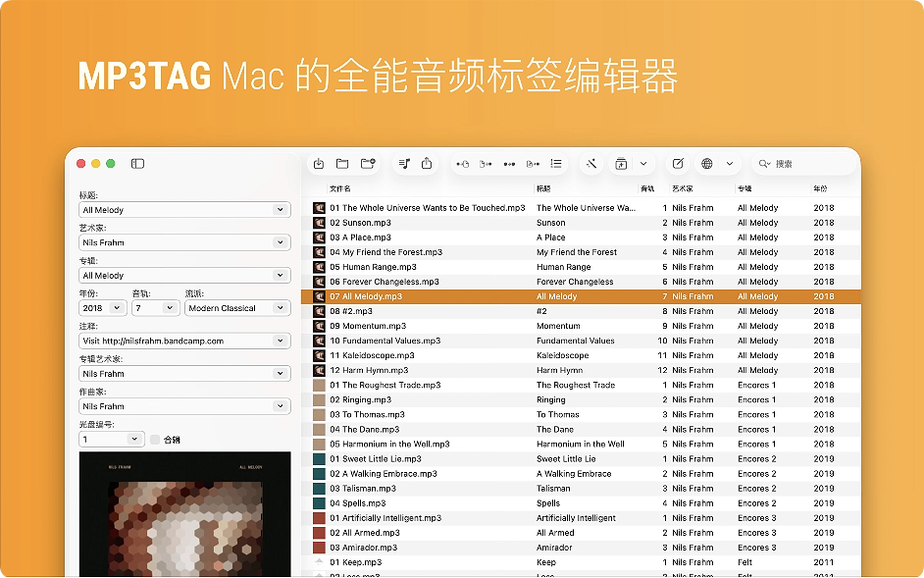Image resolution: width=924 pixels, height=578 pixels.
Task: Open a folder using the folder icon
Action: coord(342,164)
